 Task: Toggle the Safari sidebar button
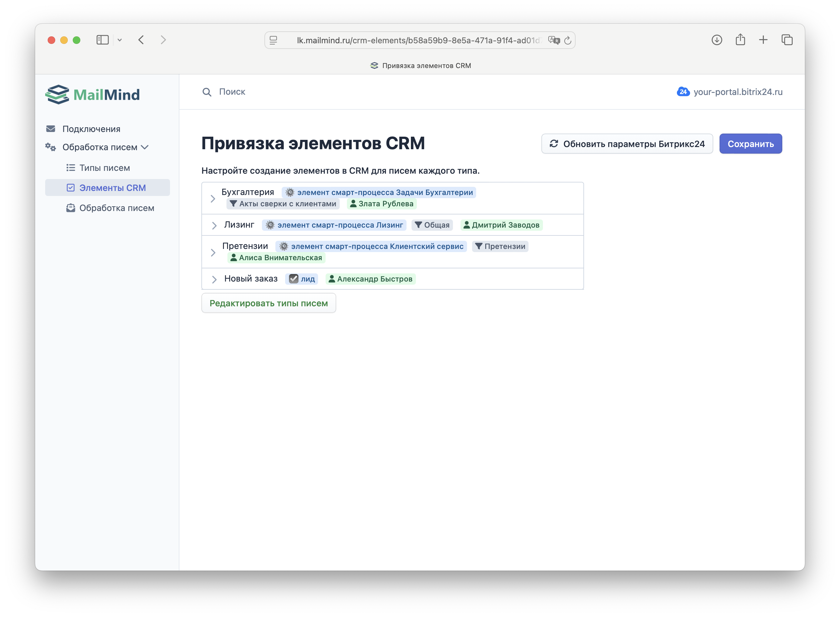coord(102,40)
